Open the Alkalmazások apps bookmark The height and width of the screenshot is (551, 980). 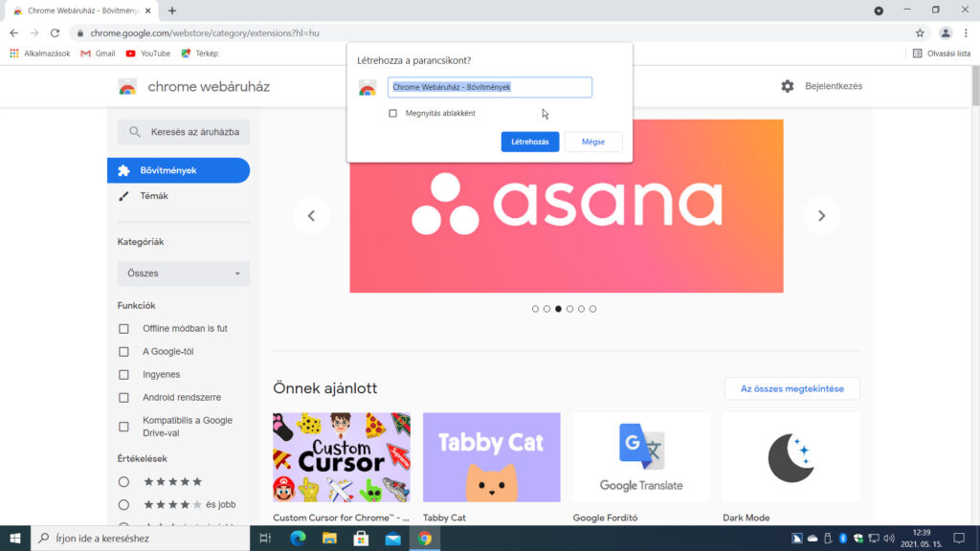39,54
